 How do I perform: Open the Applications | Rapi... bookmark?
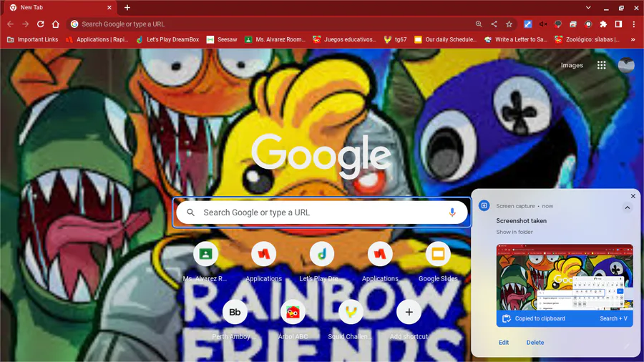(97, 39)
